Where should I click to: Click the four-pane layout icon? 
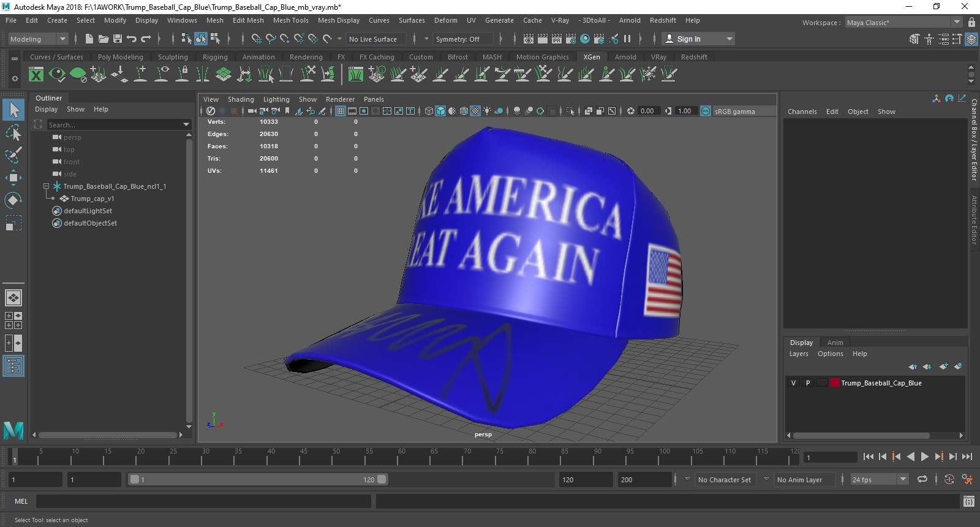click(13, 320)
